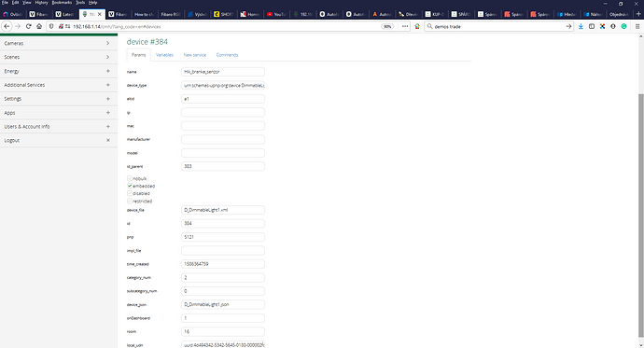Uncheck the embedded checkbox
Screen dimensions: 644x348
(x=130, y=186)
